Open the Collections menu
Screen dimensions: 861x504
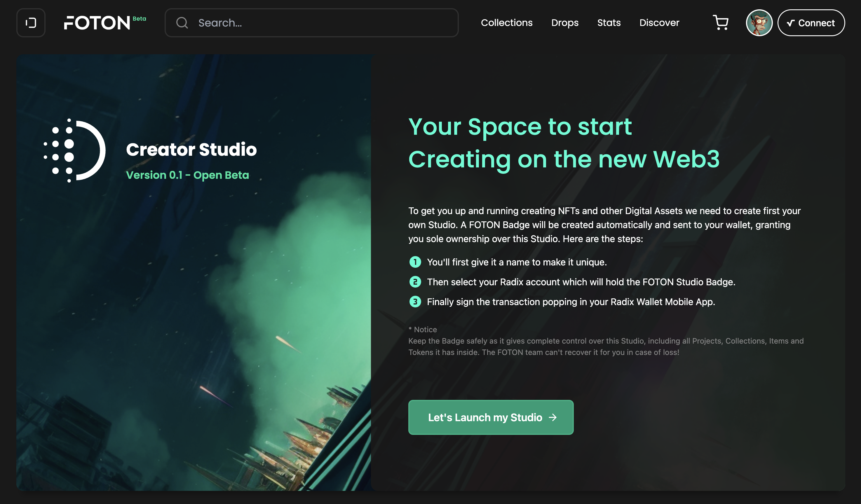[x=507, y=23]
